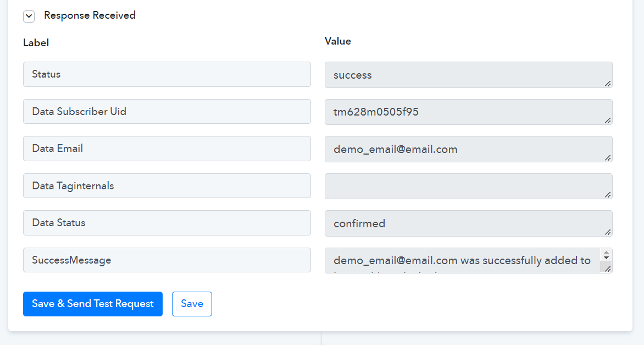Click Save & Send Test Request button

93,304
